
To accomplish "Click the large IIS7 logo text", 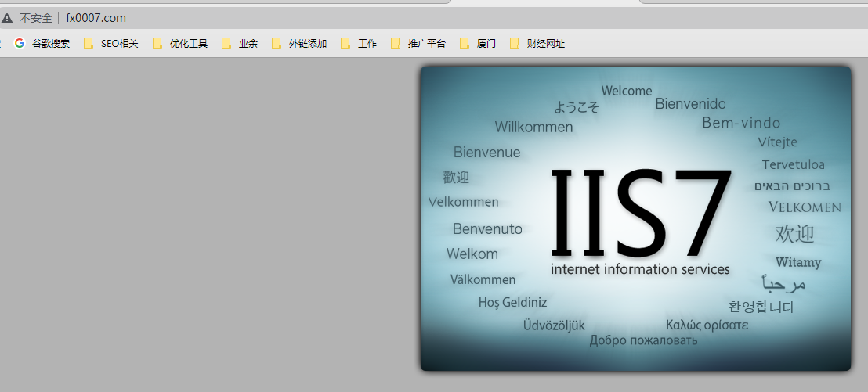I will [641, 212].
